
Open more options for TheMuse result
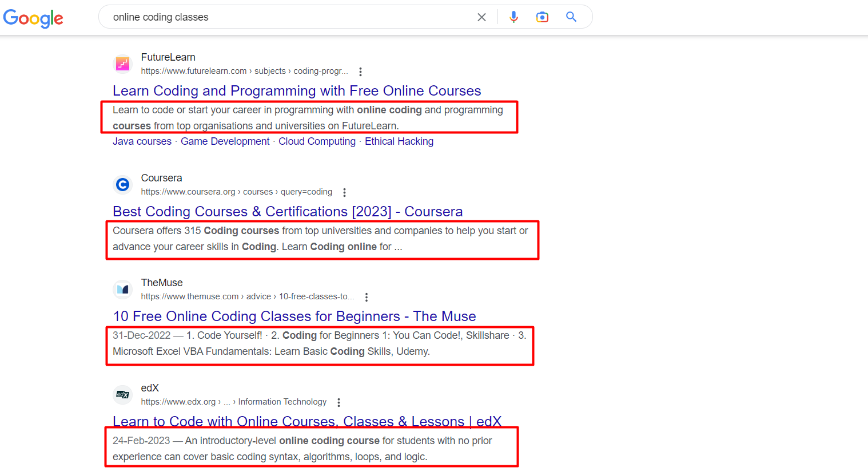pos(367,297)
